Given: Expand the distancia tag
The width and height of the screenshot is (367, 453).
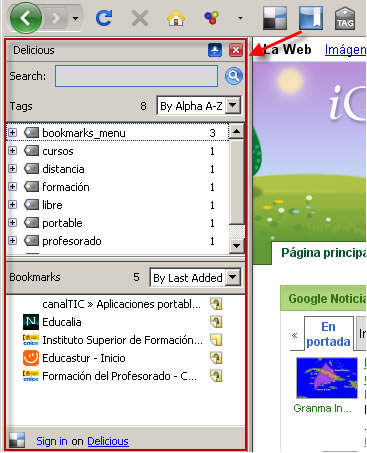Looking at the screenshot, I should point(12,169).
